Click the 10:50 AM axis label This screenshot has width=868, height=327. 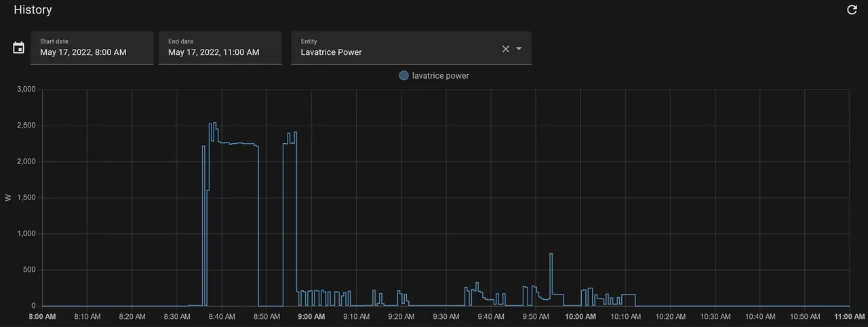click(x=804, y=316)
